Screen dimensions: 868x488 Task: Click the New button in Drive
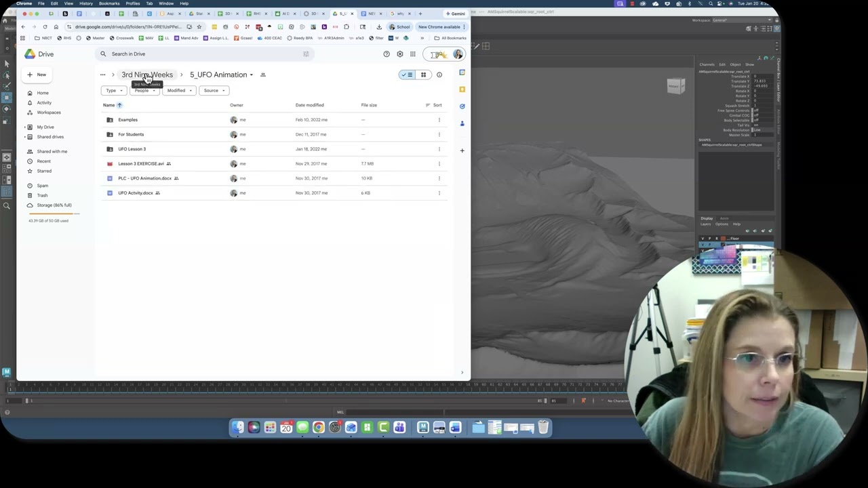37,75
